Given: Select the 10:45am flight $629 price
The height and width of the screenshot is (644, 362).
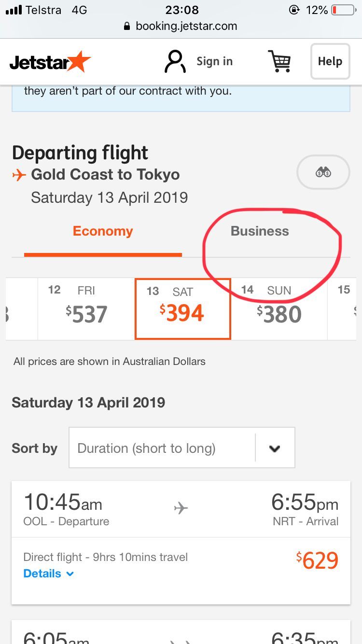Looking at the screenshot, I should coord(317,560).
